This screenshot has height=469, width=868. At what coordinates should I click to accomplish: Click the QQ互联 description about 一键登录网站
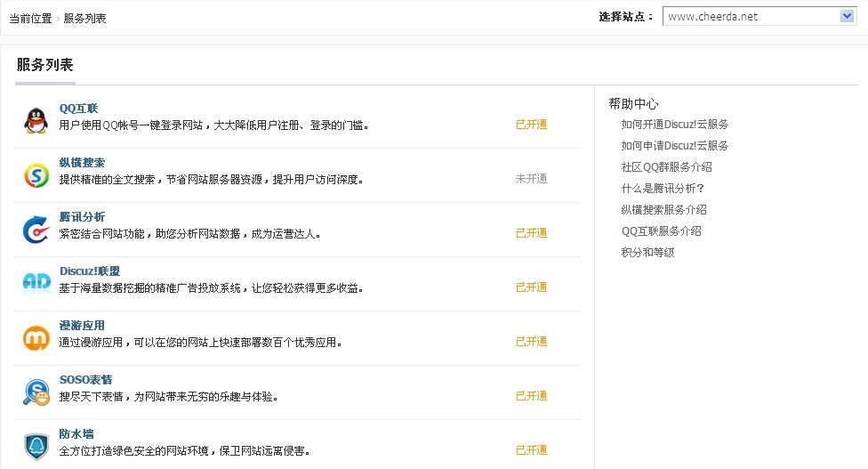tap(213, 125)
